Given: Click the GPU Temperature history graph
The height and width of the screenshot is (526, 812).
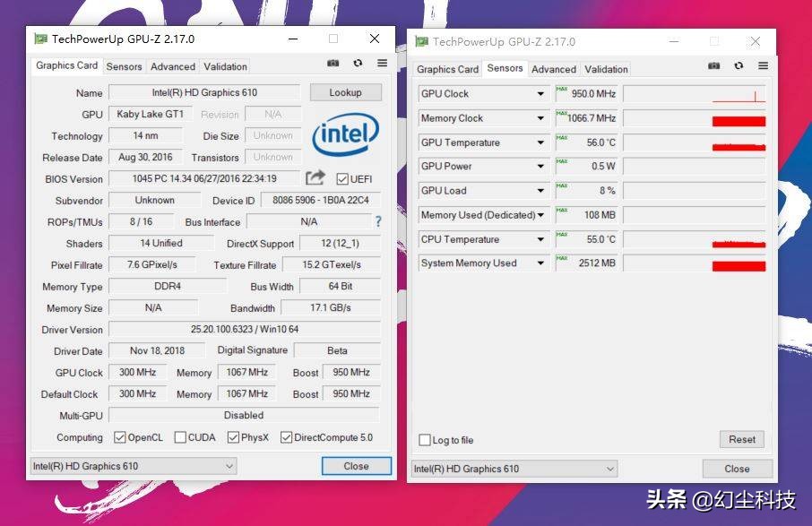Looking at the screenshot, I should [x=695, y=142].
